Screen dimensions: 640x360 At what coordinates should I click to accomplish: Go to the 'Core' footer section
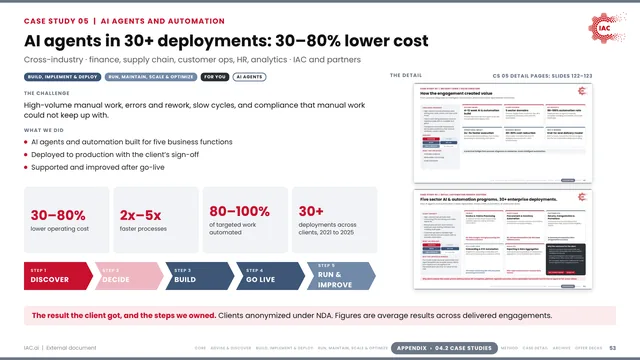coord(200,348)
